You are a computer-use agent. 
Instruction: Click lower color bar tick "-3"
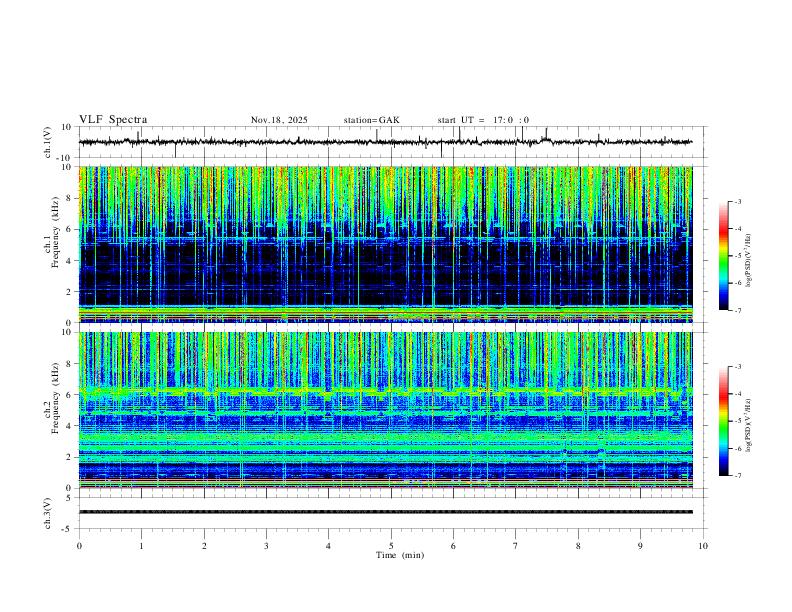click(737, 367)
